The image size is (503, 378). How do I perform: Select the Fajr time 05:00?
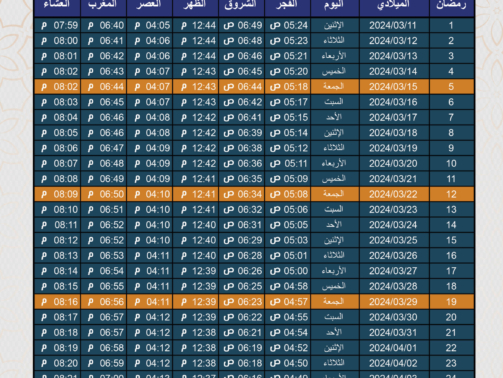coord(288,271)
